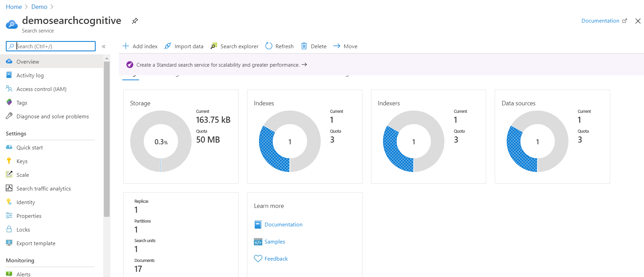The image size is (644, 277).
Task: Click the Add index plus icon
Action: click(x=126, y=46)
